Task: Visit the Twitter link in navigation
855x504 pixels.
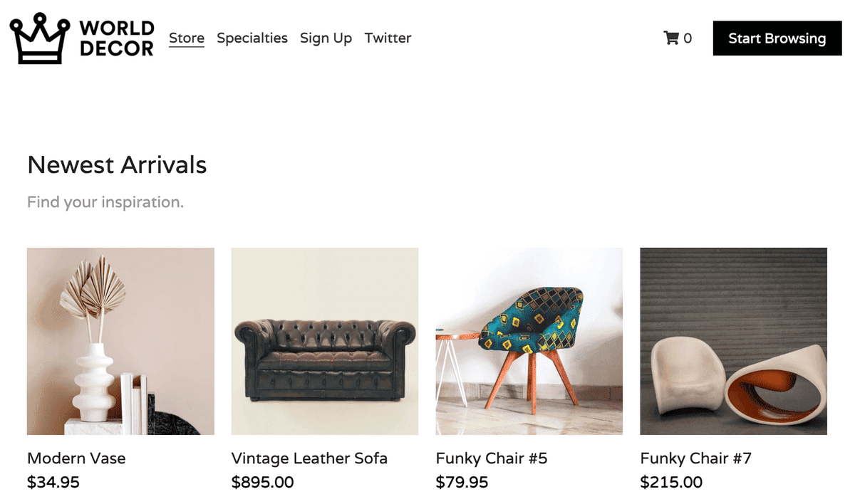Action: (x=388, y=38)
